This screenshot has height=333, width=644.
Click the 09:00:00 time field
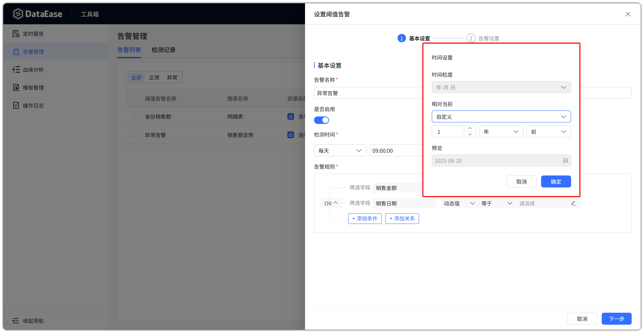[396, 151]
